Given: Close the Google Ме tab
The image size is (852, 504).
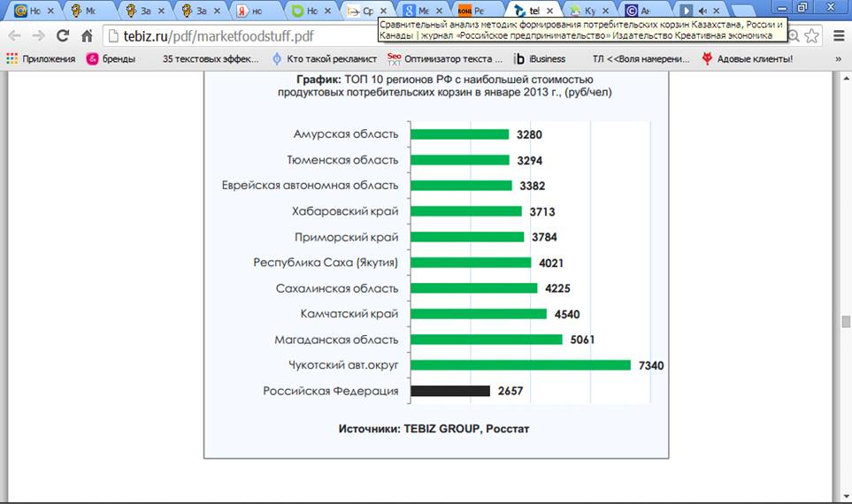Looking at the screenshot, I should click(x=439, y=11).
